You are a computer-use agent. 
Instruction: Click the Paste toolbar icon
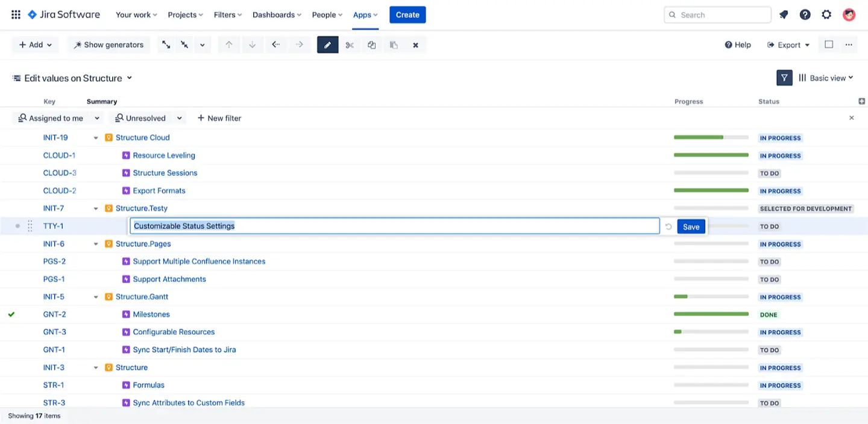point(394,45)
